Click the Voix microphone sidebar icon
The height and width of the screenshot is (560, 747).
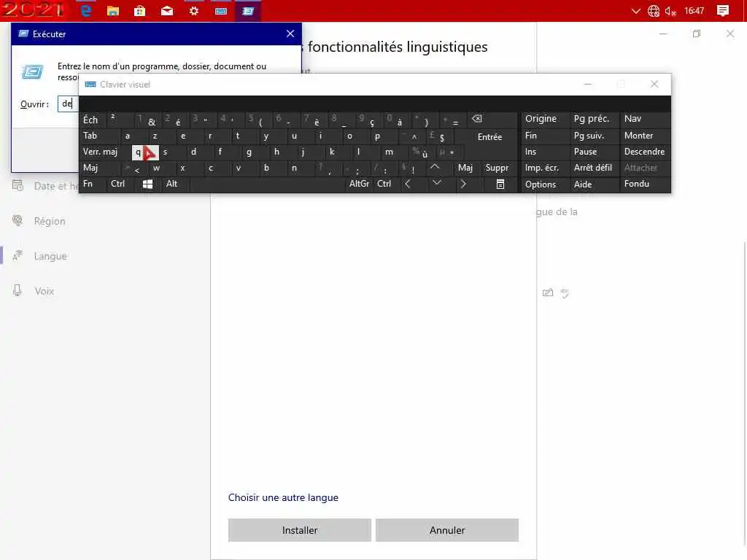click(18, 290)
